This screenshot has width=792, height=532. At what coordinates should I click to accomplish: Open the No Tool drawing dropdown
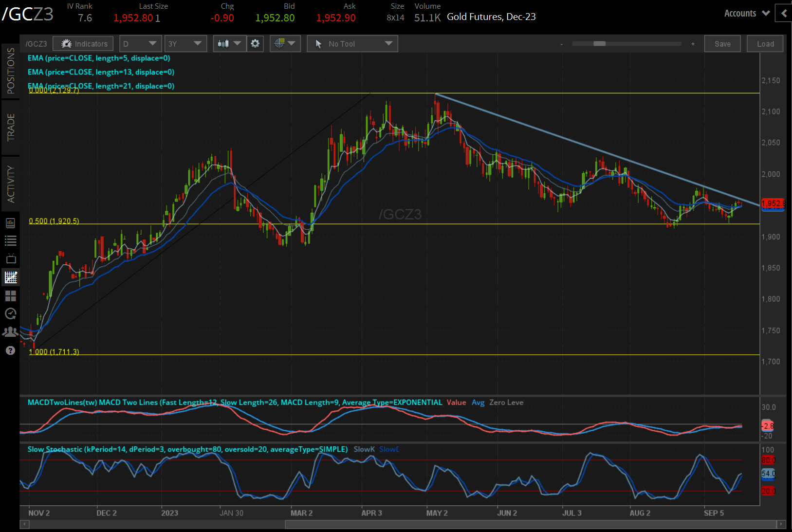[x=352, y=44]
